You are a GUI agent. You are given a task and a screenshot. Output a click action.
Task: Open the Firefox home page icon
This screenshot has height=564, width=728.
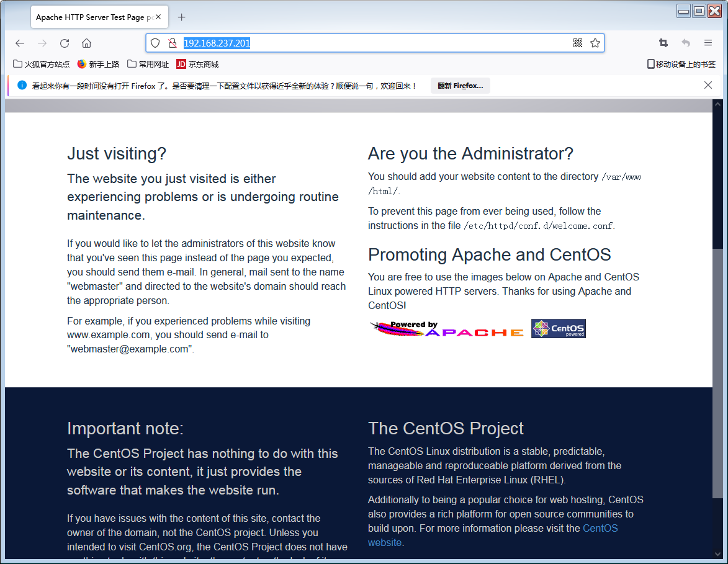(86, 43)
